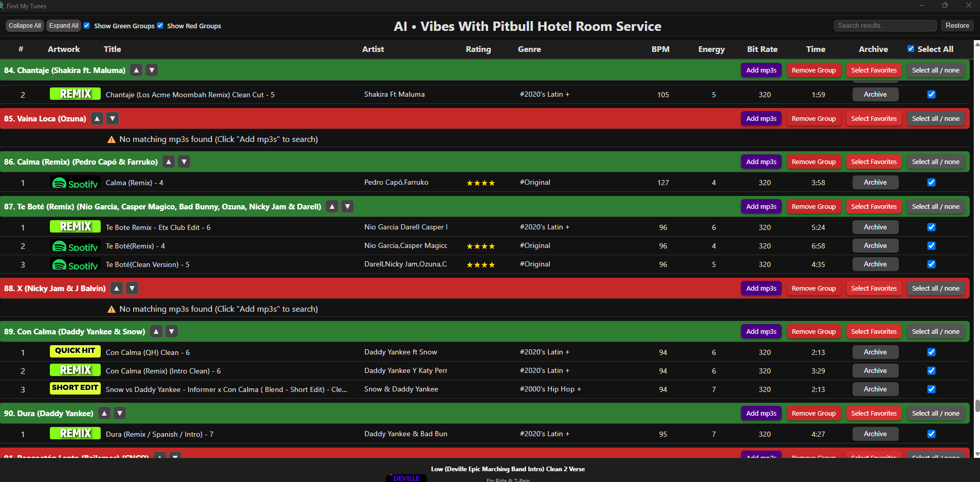Sort by the Energy column header

711,49
